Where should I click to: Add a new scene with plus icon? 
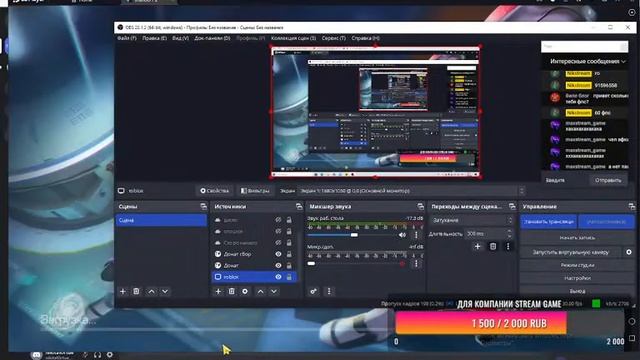tap(122, 291)
